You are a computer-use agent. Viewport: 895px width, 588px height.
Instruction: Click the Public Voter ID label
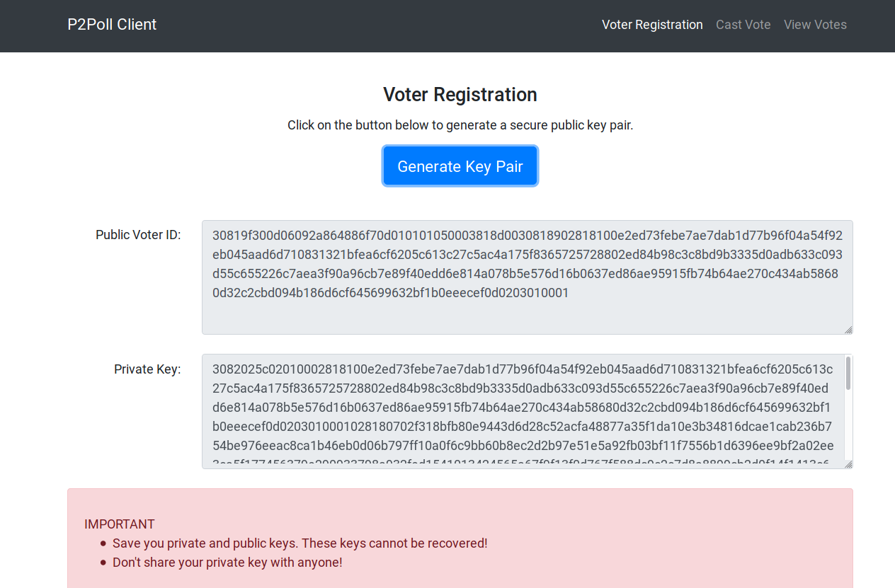[x=138, y=235]
